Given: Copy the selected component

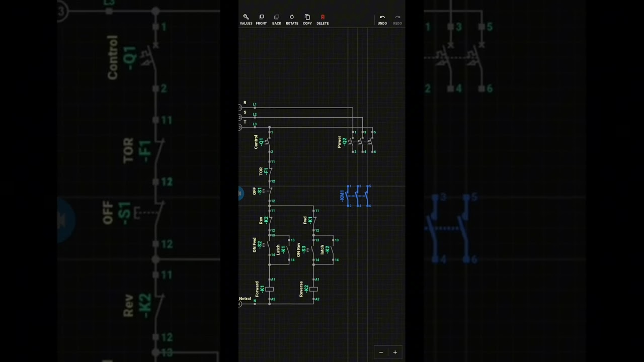Looking at the screenshot, I should pos(307,20).
